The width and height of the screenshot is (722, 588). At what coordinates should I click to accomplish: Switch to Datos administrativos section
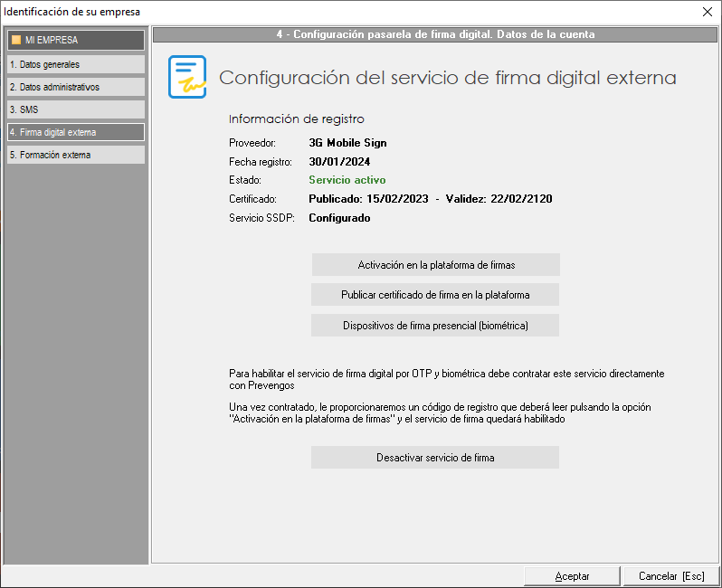(75, 87)
